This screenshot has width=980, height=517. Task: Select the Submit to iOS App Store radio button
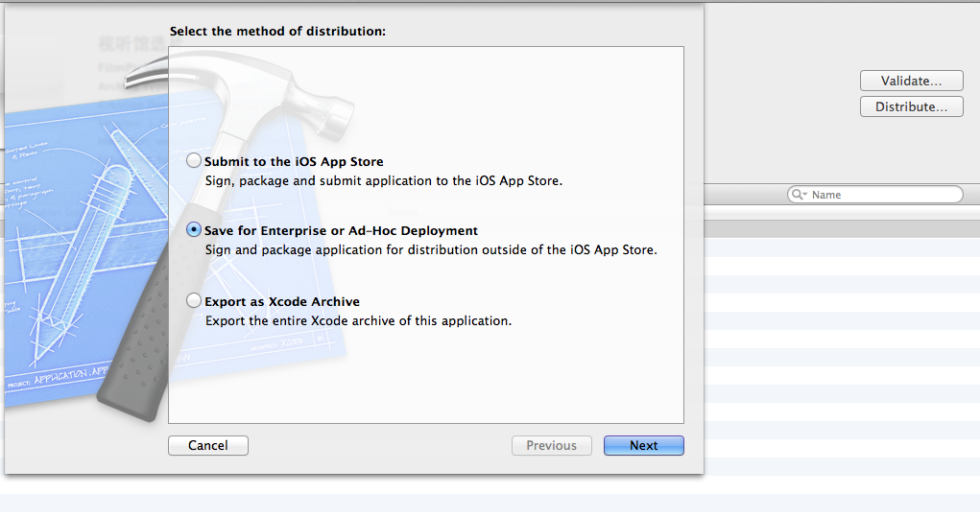(194, 160)
